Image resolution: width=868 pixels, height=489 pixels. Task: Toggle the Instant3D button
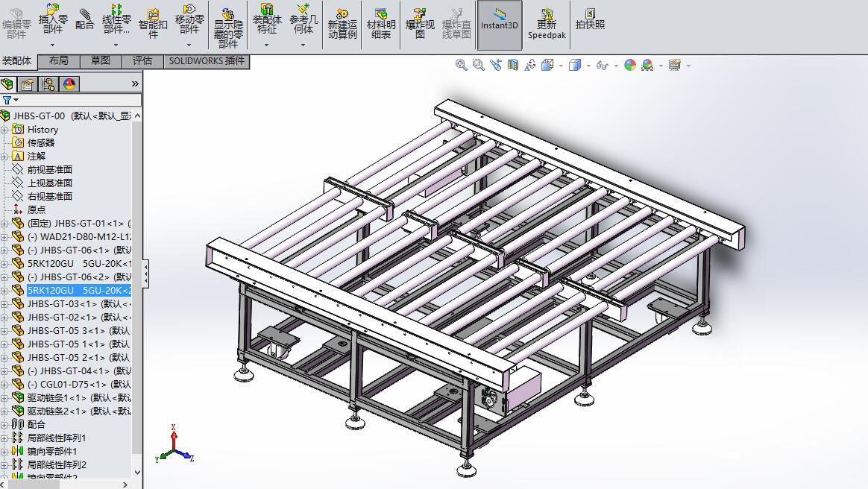(500, 25)
